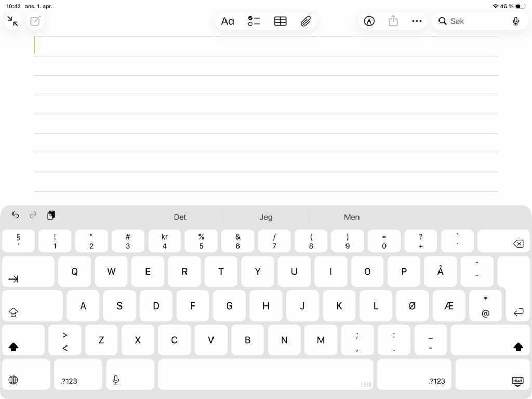This screenshot has width=532, height=399.
Task: Tap the @ asterisk key
Action: pos(486,305)
